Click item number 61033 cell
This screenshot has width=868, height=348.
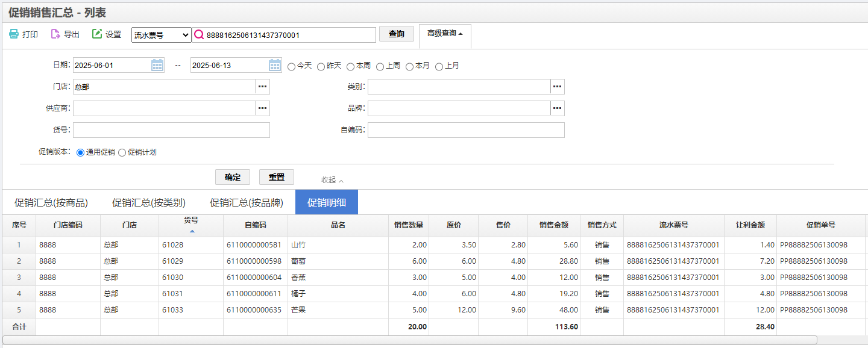[191, 310]
